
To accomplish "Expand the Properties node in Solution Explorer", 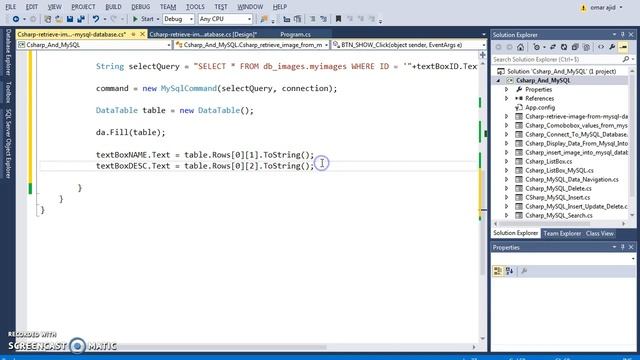I will coord(507,89).
